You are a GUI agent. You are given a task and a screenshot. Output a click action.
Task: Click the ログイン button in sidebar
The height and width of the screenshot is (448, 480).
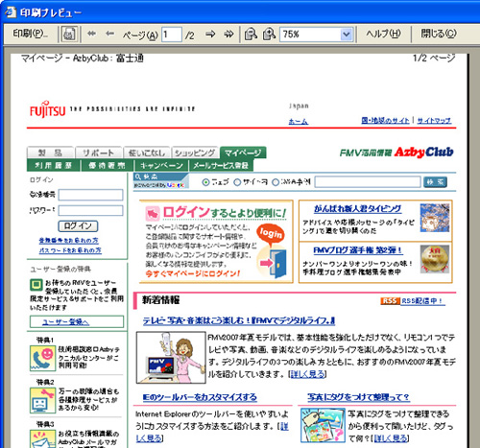pos(78,226)
